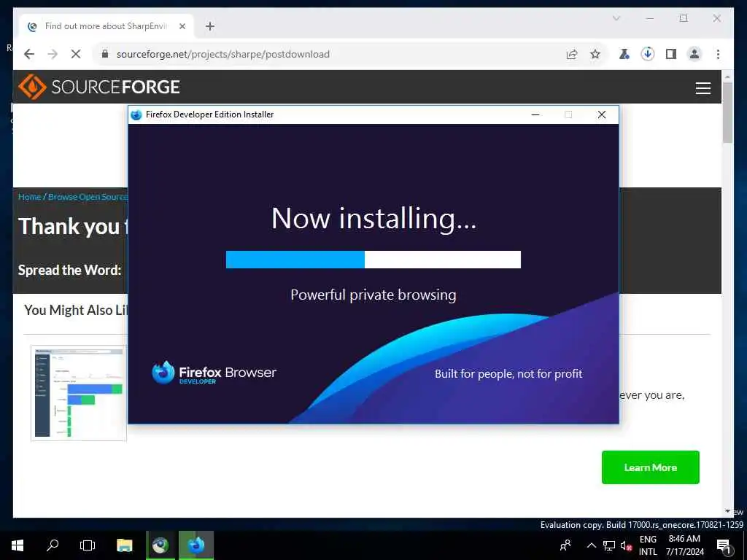Open the ENG INTL language selector
The image size is (747, 560).
[648, 545]
